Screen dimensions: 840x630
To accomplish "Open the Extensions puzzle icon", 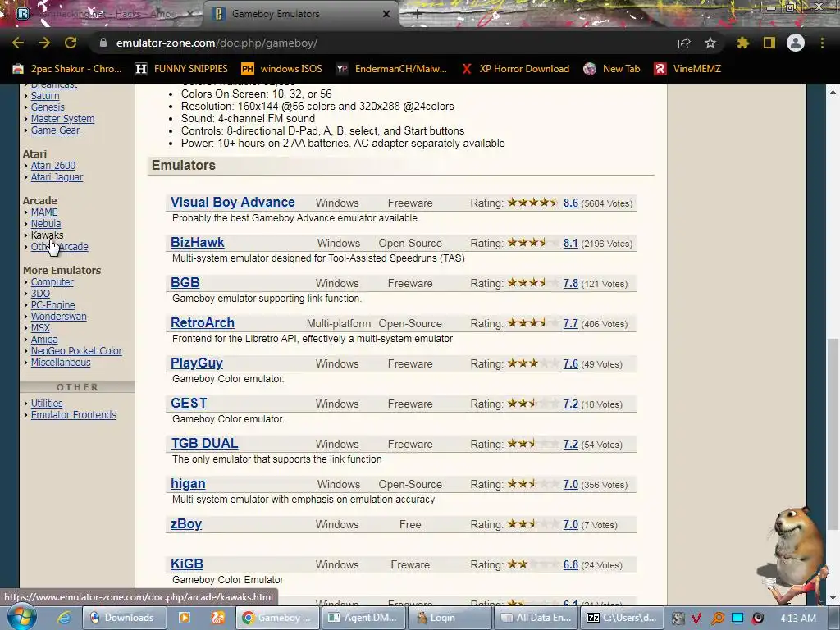I will (743, 43).
